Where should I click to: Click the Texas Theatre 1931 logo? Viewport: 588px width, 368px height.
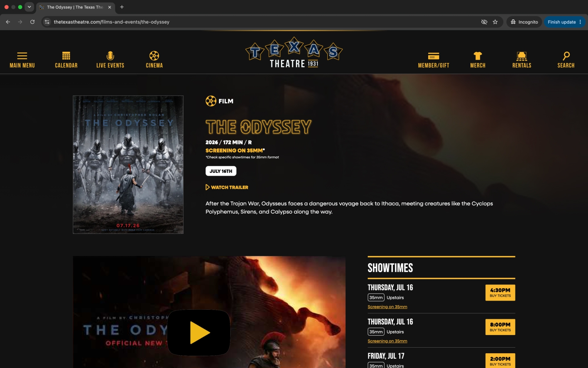pos(294,53)
